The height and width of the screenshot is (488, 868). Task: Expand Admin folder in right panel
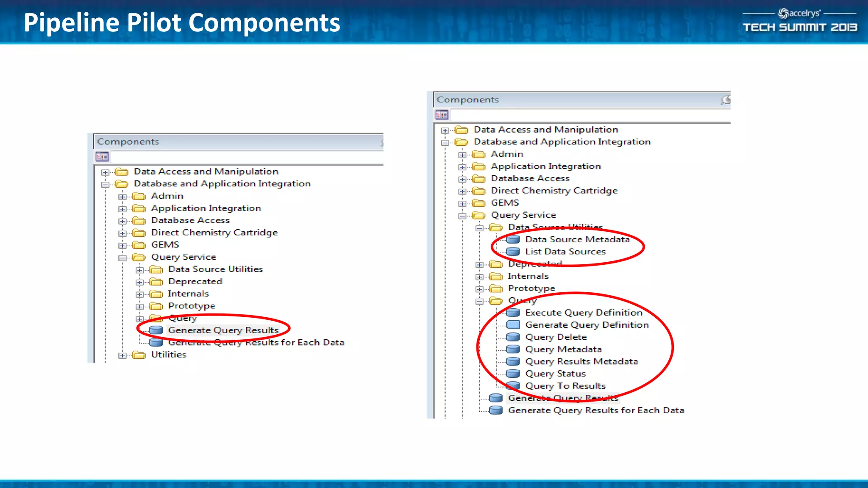point(462,155)
